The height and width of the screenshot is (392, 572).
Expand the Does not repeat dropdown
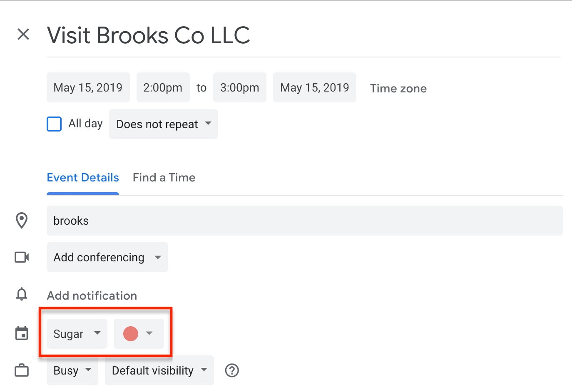pos(163,124)
